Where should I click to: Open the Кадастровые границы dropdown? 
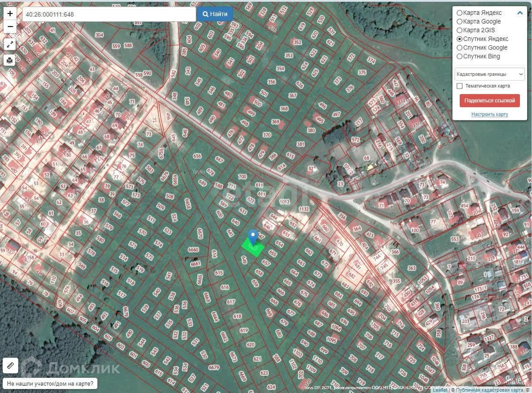pos(490,74)
